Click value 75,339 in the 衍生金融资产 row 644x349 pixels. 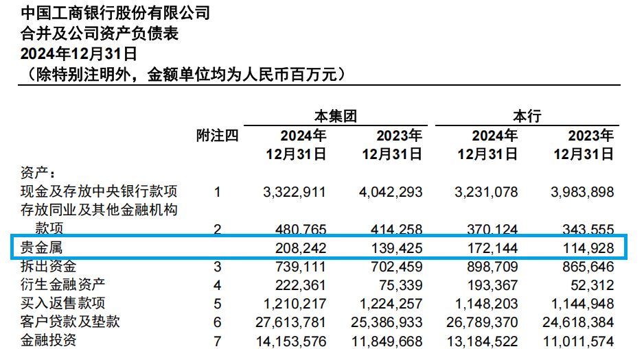click(x=402, y=285)
